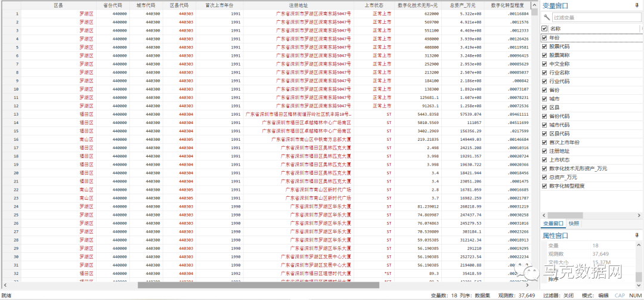
Task: Select the 总资产_万元 column header
Action: (462, 5)
